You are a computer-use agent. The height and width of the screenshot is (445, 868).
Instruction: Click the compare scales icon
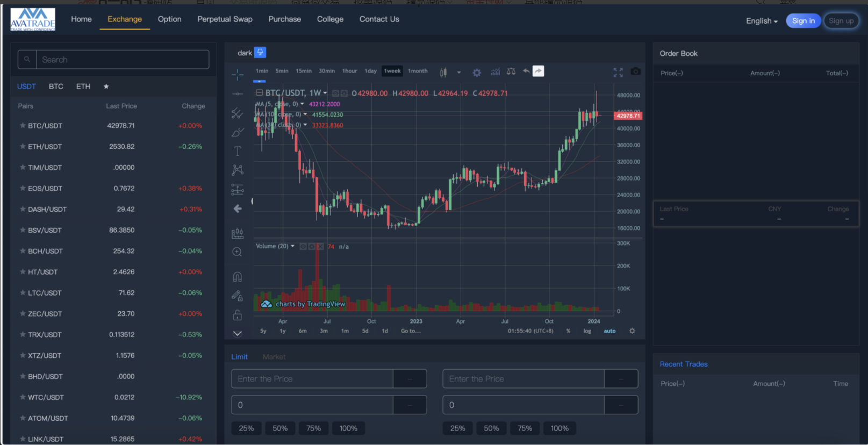(511, 71)
